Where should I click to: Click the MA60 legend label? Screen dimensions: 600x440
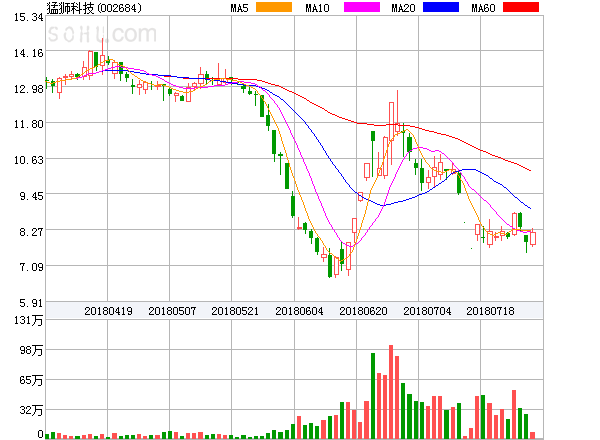pos(483,8)
